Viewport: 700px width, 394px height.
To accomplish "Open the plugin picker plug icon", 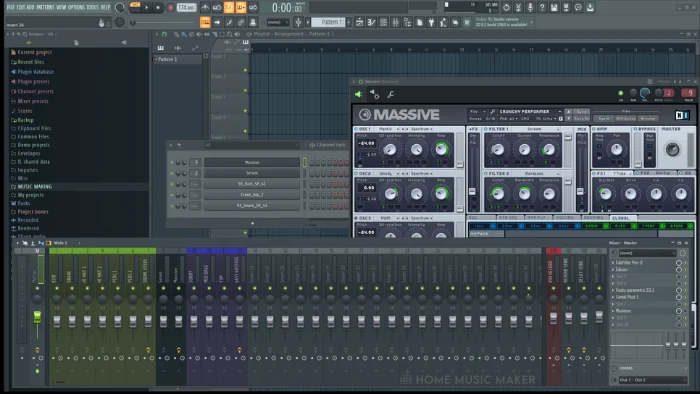I will tap(431, 22).
